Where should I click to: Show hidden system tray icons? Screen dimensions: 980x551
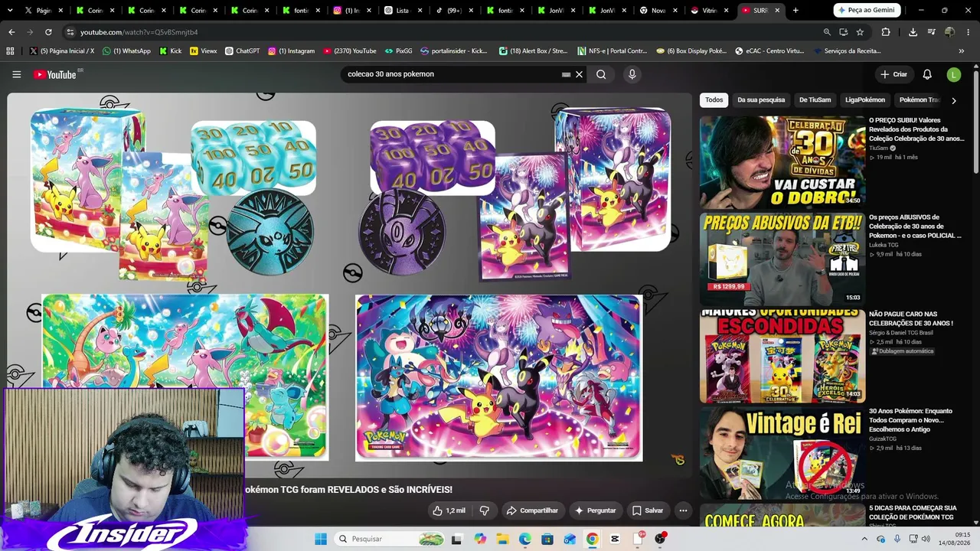pyautogui.click(x=864, y=539)
